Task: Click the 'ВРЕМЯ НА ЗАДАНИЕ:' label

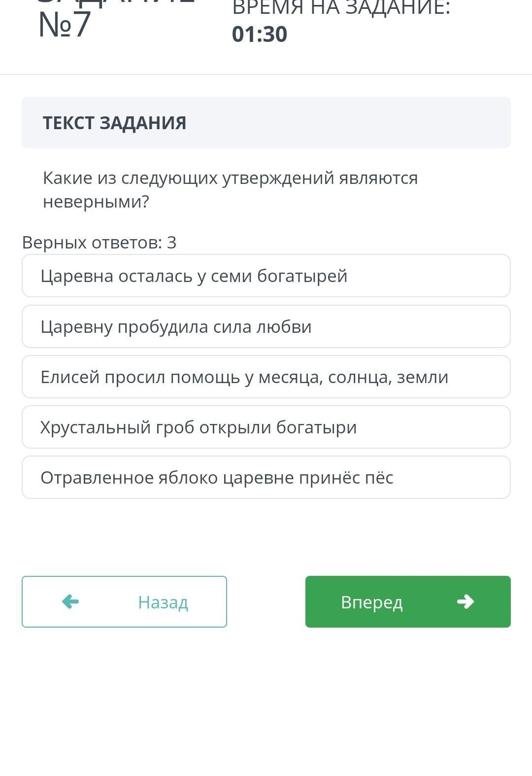Action: [x=341, y=7]
